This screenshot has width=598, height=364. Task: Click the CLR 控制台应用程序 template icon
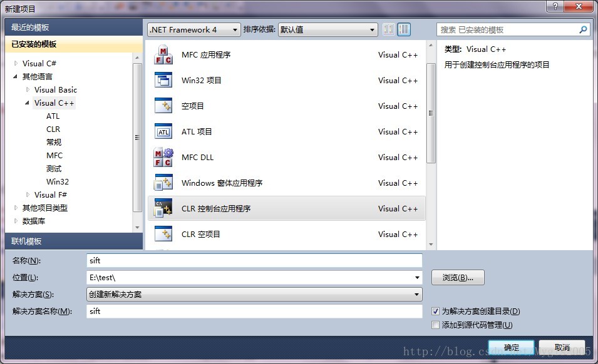pyautogui.click(x=163, y=208)
